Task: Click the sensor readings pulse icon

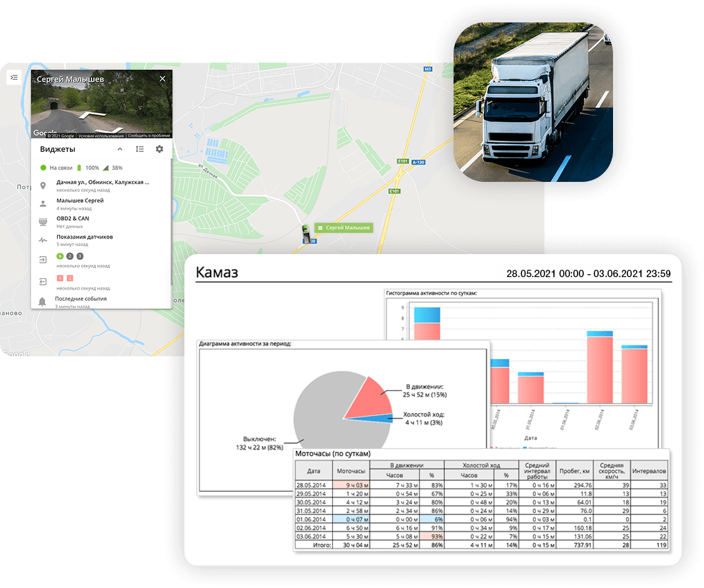Action: [43, 240]
